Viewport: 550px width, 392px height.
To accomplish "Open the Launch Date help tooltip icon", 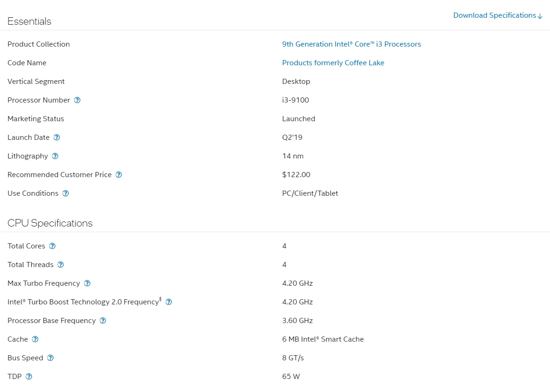I will point(57,138).
